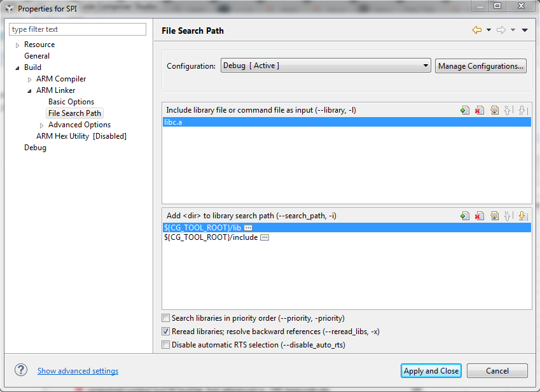Select General in the settings tree
This screenshot has height=392, width=540.
[37, 56]
